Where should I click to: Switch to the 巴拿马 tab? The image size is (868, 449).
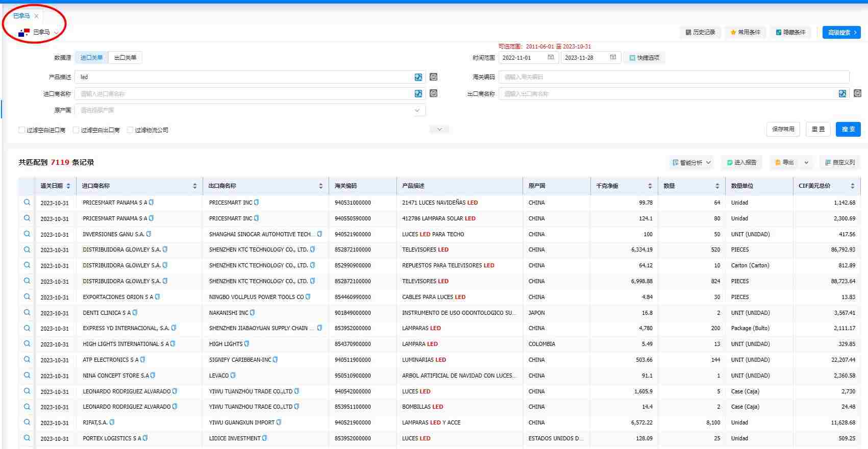[21, 16]
